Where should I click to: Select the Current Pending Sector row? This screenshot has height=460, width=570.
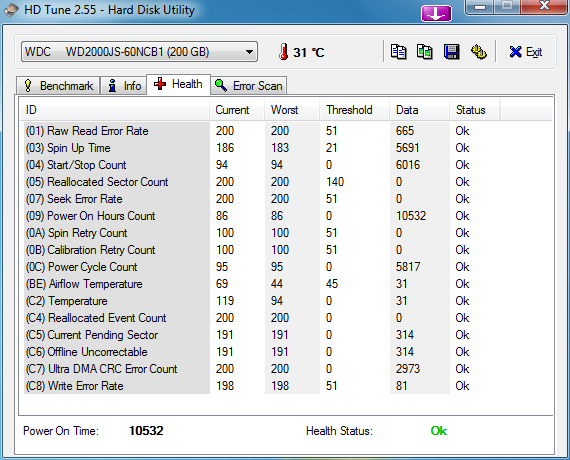click(x=247, y=335)
